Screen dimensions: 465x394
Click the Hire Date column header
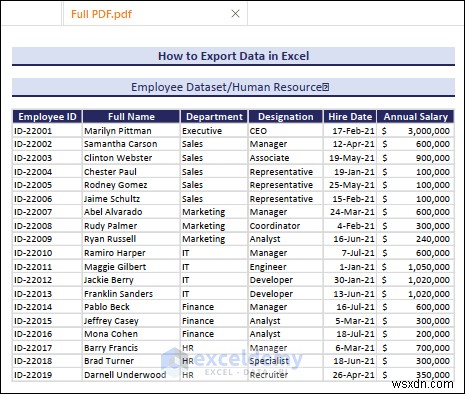tap(350, 117)
